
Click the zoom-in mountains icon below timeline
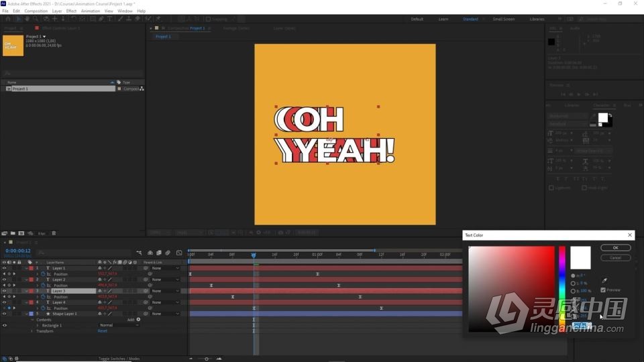pyautogui.click(x=219, y=359)
